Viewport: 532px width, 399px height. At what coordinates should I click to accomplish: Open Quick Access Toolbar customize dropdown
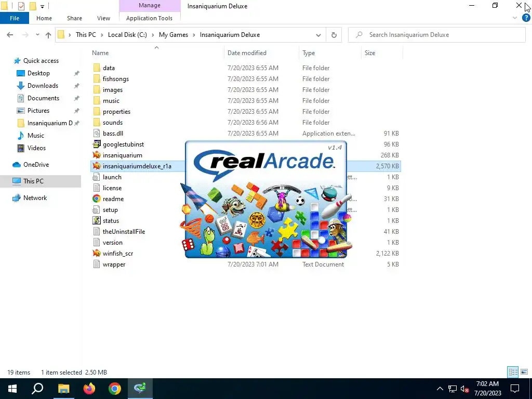coord(43,6)
